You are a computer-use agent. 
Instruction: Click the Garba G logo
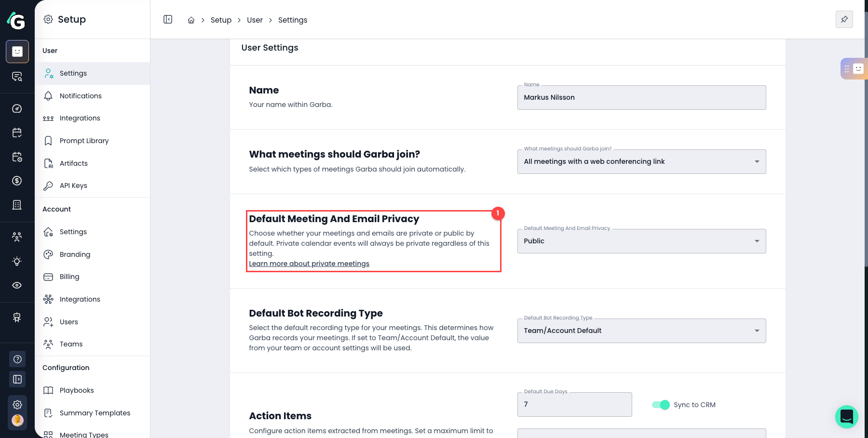coord(16,20)
